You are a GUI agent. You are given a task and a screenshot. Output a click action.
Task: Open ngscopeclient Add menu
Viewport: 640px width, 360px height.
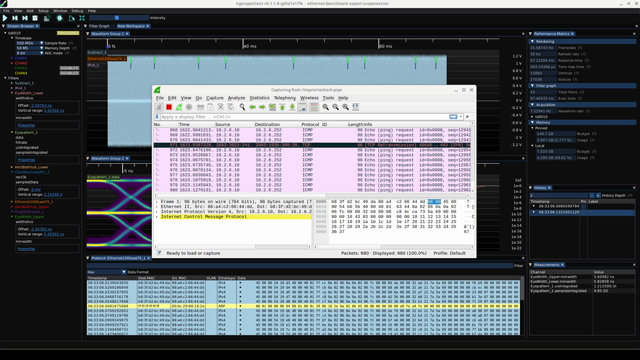30,11
